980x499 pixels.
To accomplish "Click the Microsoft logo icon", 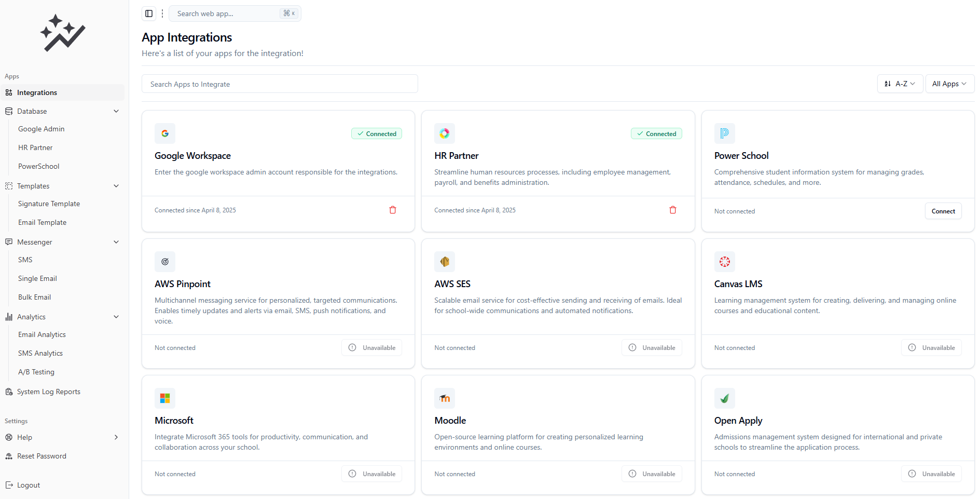I will tap(165, 398).
